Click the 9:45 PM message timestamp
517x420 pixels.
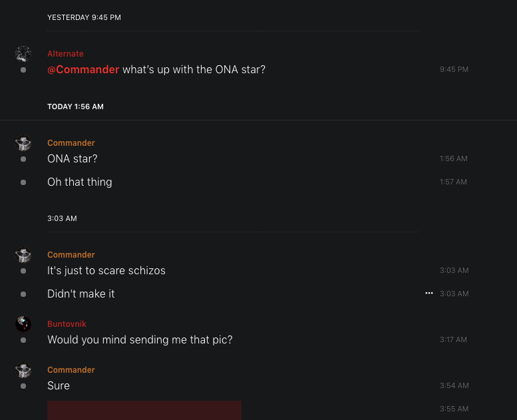coord(454,69)
